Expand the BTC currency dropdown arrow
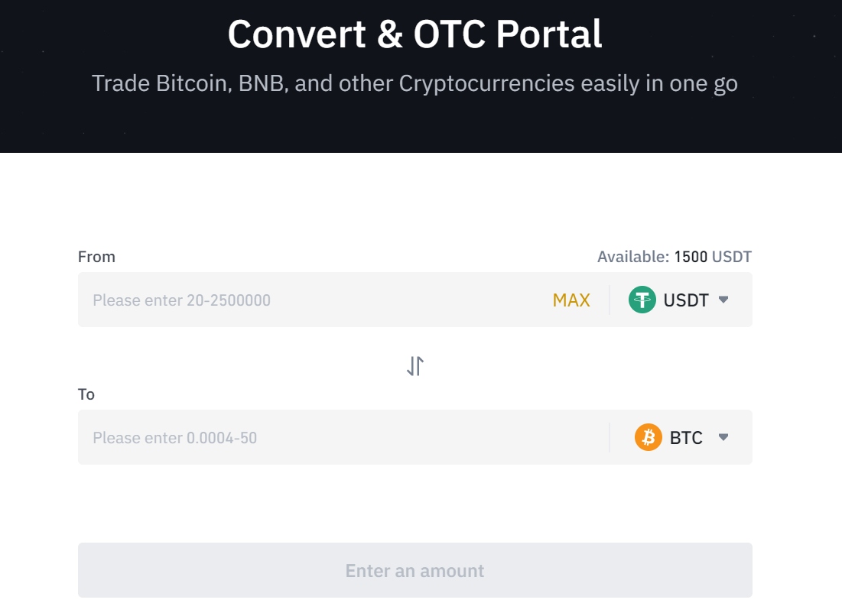Image resolution: width=842 pixels, height=616 pixels. click(723, 437)
